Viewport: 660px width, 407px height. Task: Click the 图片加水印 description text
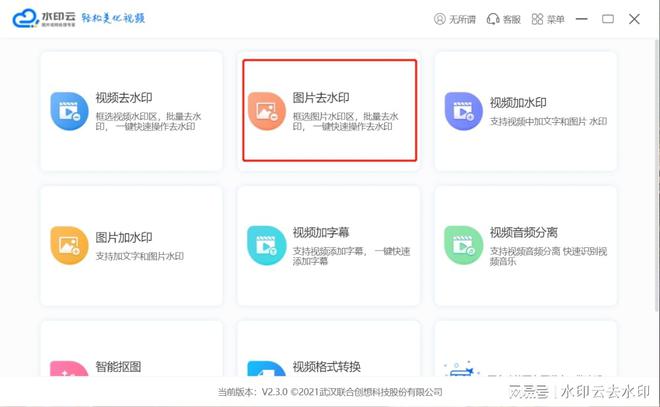point(139,257)
